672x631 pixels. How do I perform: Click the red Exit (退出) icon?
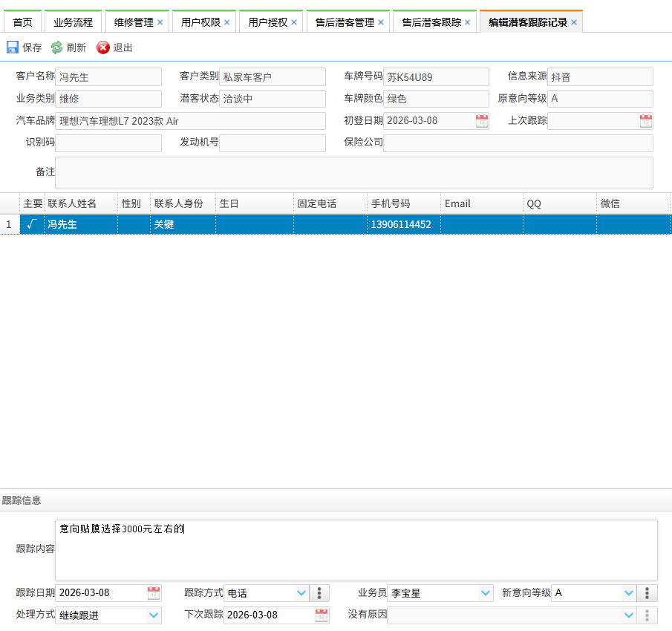coord(103,48)
